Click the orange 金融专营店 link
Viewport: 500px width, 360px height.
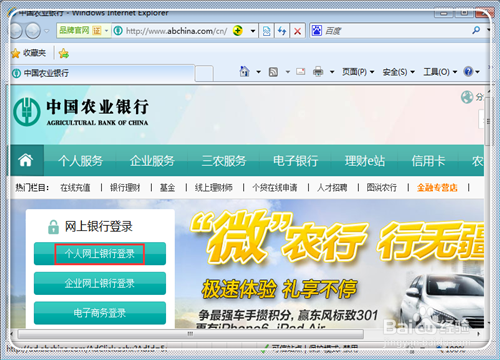click(x=437, y=188)
